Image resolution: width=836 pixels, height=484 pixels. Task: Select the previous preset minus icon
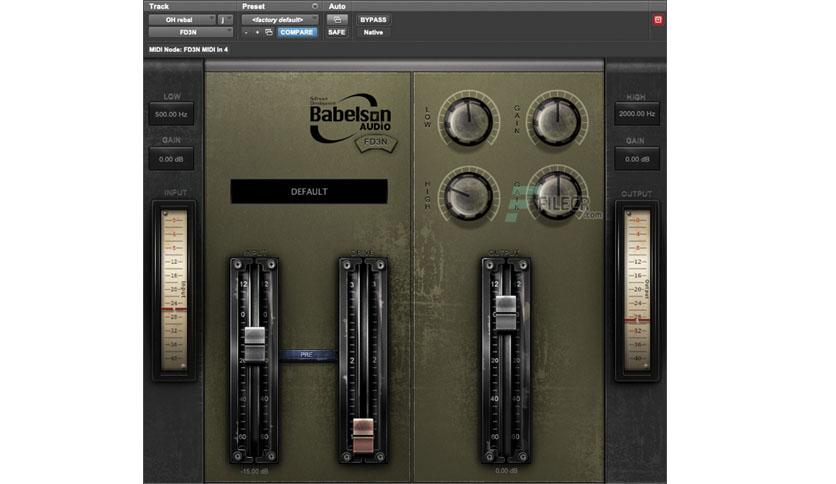(x=246, y=33)
